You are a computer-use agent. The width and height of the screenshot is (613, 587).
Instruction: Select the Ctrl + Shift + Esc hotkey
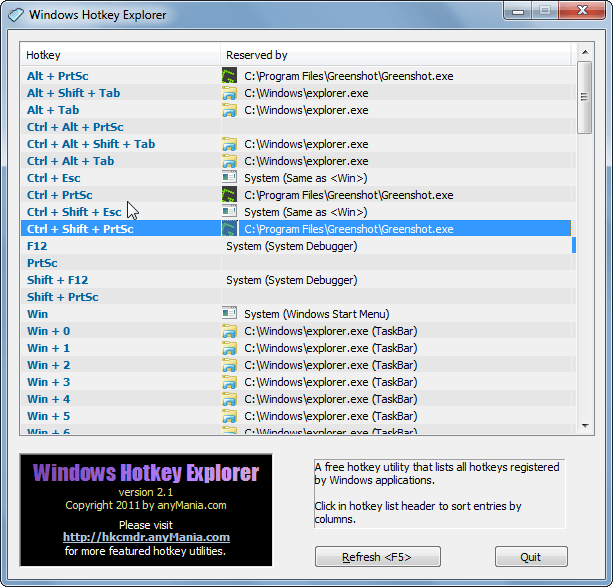point(74,212)
